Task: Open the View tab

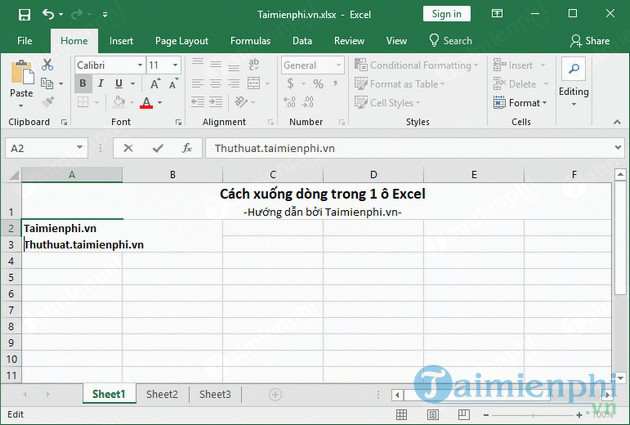Action: point(396,41)
